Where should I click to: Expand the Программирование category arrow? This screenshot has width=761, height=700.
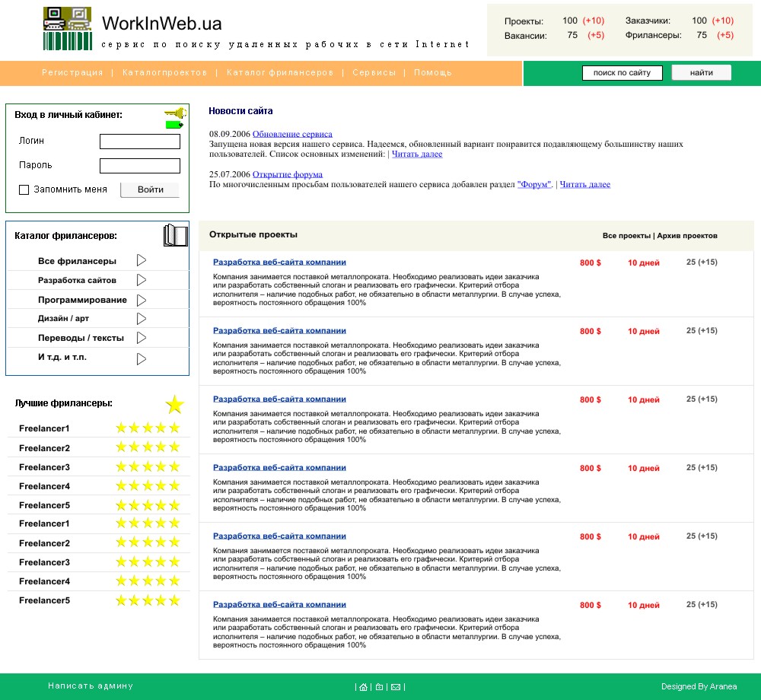click(140, 299)
